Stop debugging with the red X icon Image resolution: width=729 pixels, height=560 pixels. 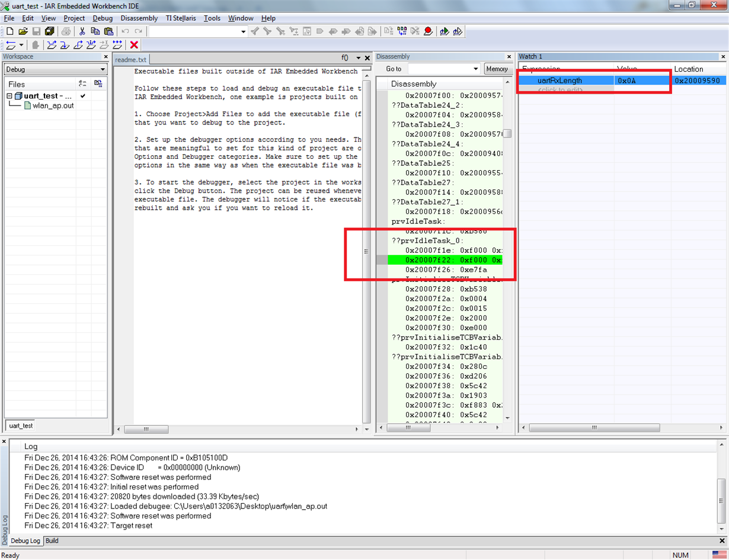134,45
